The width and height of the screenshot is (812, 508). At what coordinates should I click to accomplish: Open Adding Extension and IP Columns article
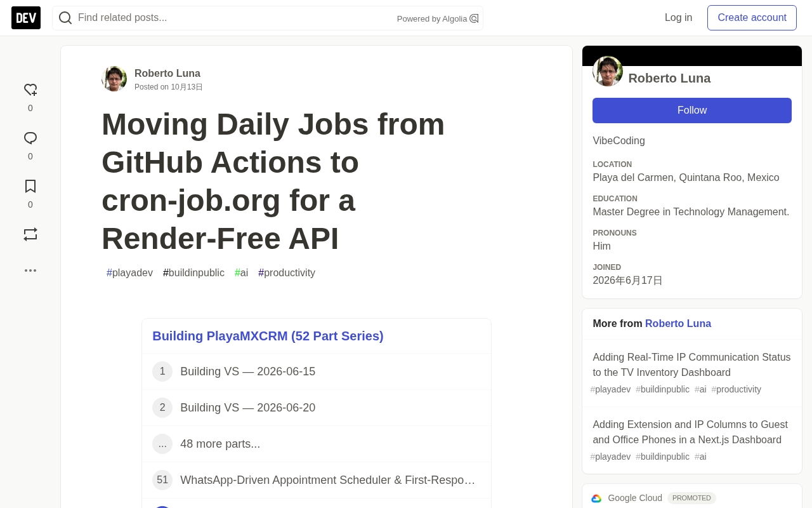tap(690, 432)
